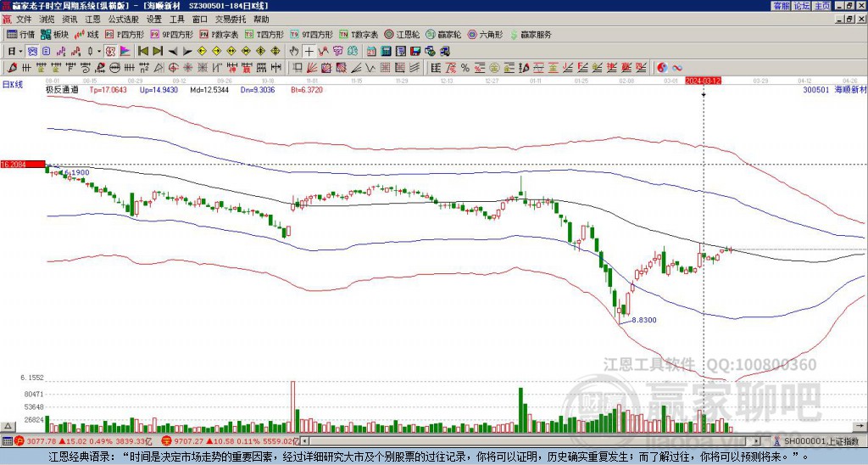868x465 pixels.
Task: Open the 江恩 menu
Action: 92,20
